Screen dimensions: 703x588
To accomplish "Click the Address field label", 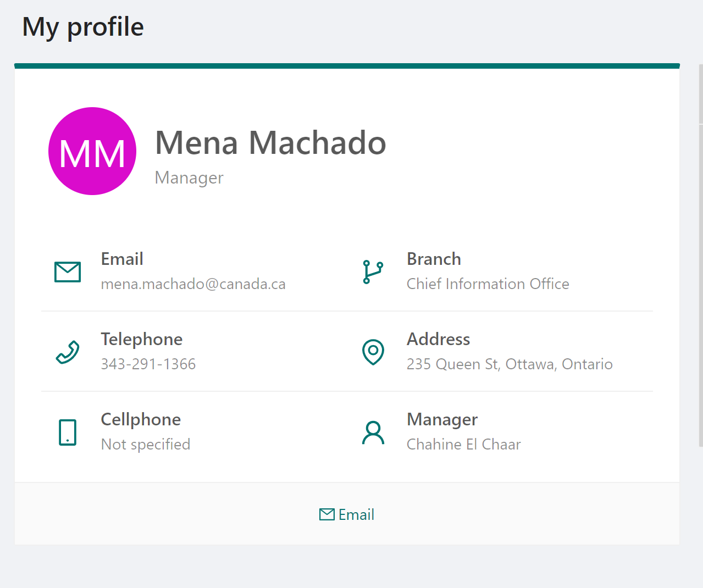I will click(438, 340).
